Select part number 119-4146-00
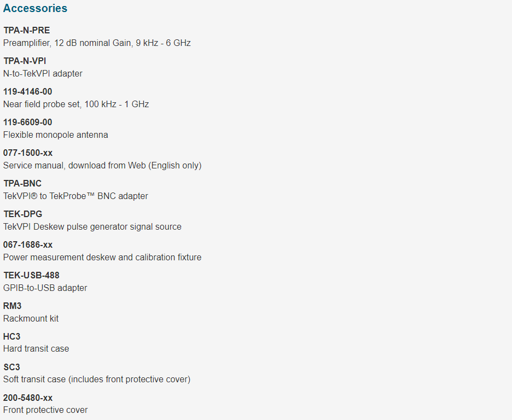This screenshot has height=420, width=512. click(28, 92)
